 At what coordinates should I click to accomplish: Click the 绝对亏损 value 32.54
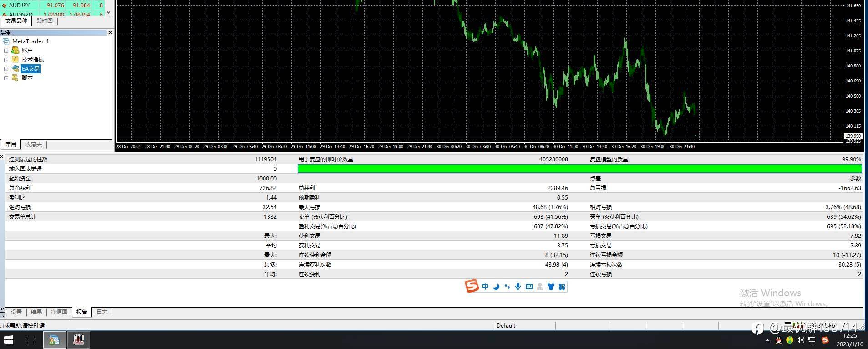point(270,207)
